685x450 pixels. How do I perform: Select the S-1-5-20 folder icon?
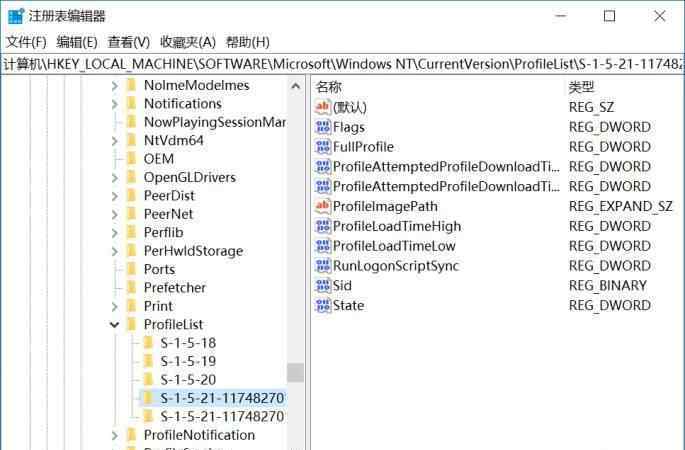[148, 379]
